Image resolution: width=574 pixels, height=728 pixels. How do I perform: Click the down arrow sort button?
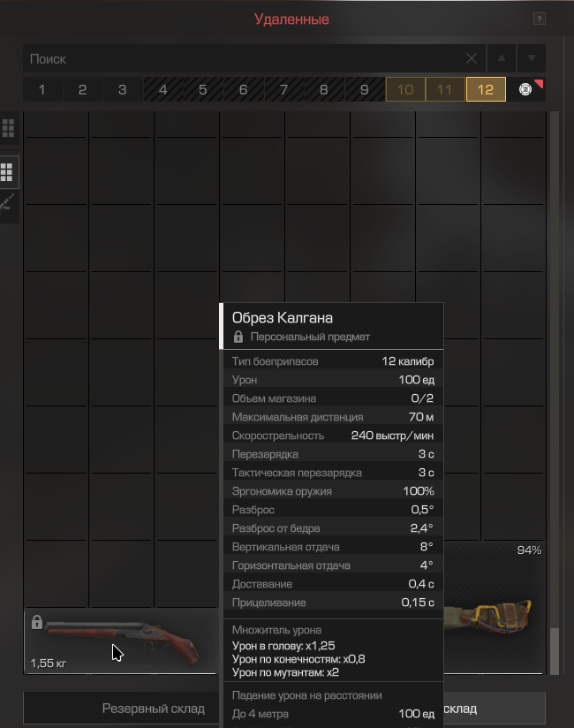pyautogui.click(x=532, y=58)
